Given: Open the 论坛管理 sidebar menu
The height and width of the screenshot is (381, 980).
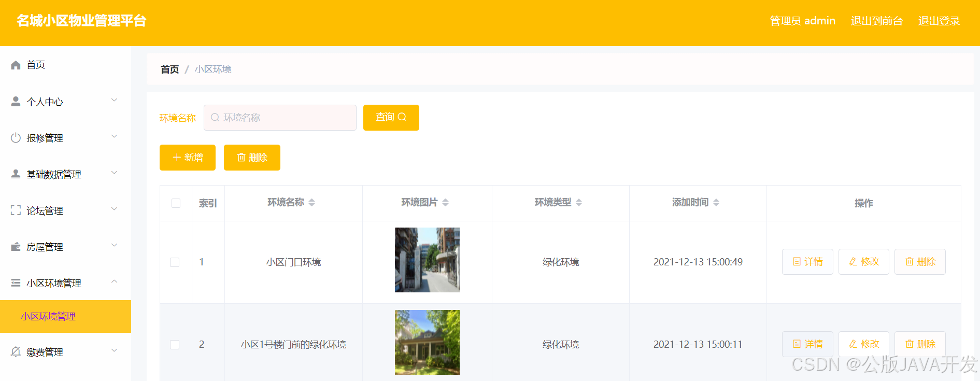Looking at the screenshot, I should tap(65, 210).
